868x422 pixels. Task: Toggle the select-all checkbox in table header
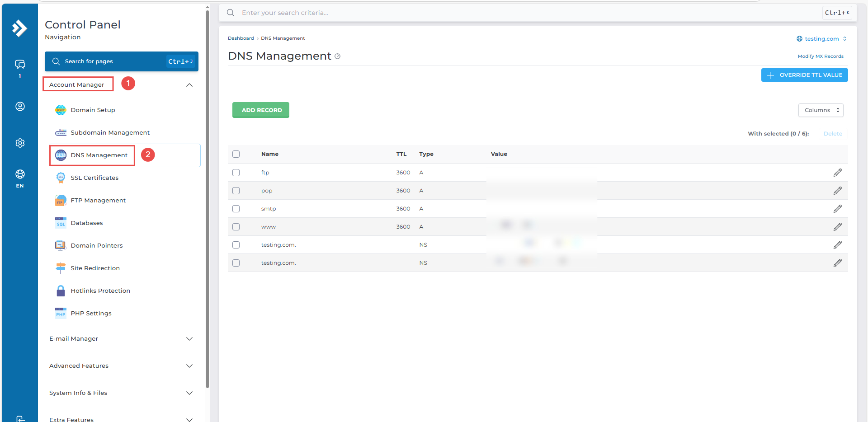coord(236,154)
